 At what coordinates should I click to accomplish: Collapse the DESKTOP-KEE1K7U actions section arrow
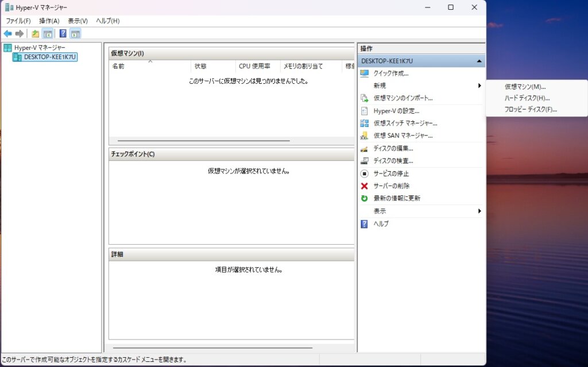[479, 61]
